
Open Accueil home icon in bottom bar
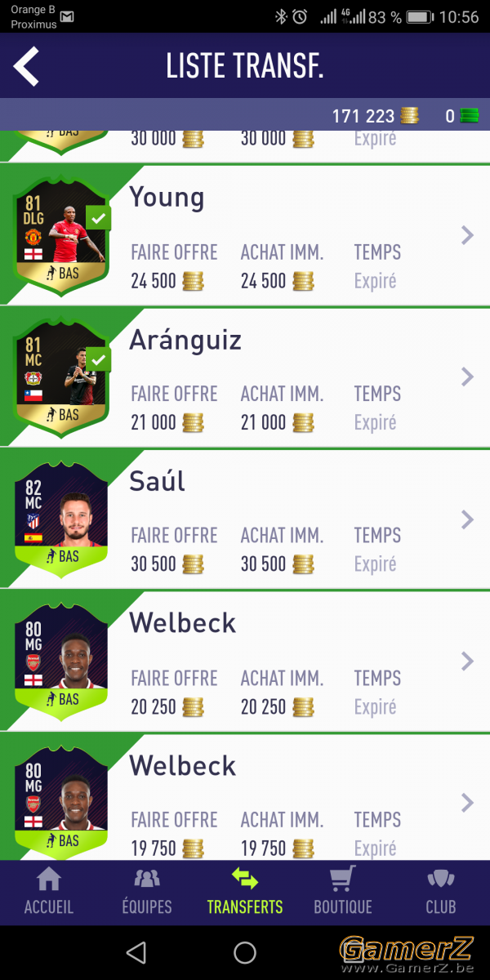click(49, 879)
